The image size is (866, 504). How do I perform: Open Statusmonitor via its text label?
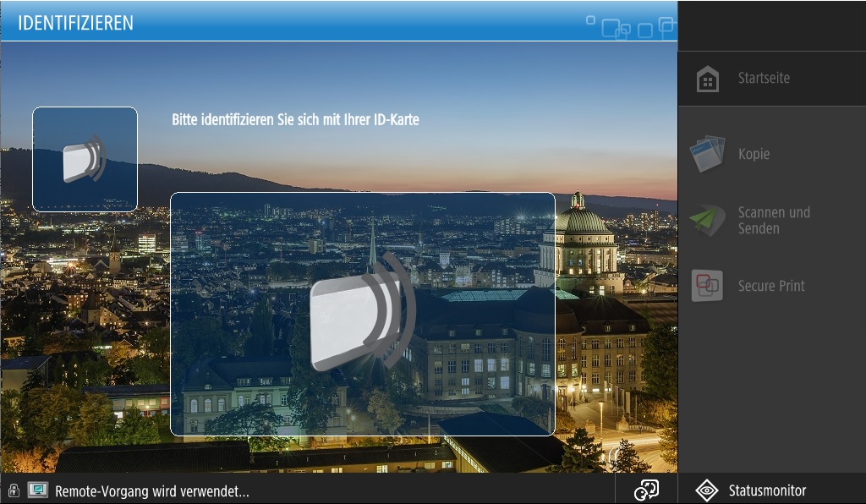pyautogui.click(x=767, y=490)
